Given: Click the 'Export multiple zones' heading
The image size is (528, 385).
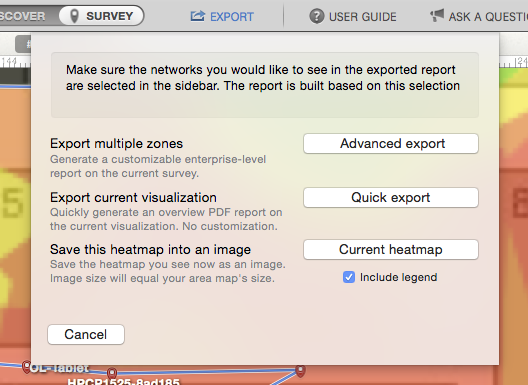Looking at the screenshot, I should (x=117, y=144).
